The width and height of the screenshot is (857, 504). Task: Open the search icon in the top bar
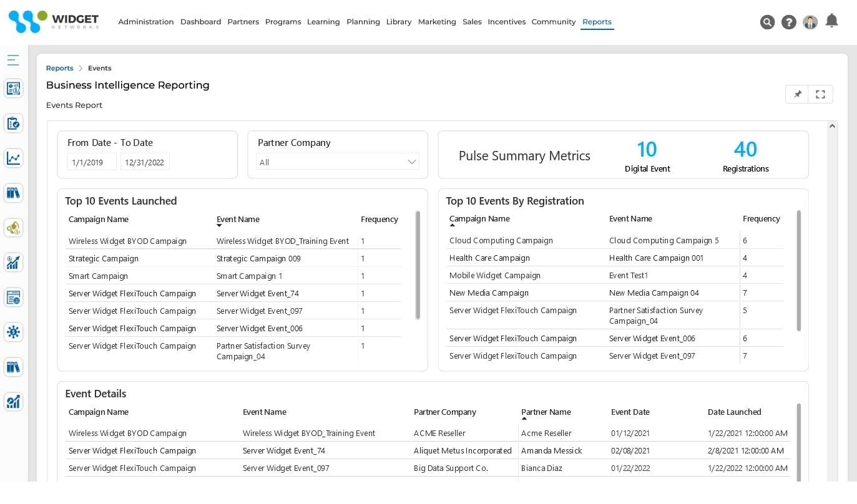click(767, 22)
